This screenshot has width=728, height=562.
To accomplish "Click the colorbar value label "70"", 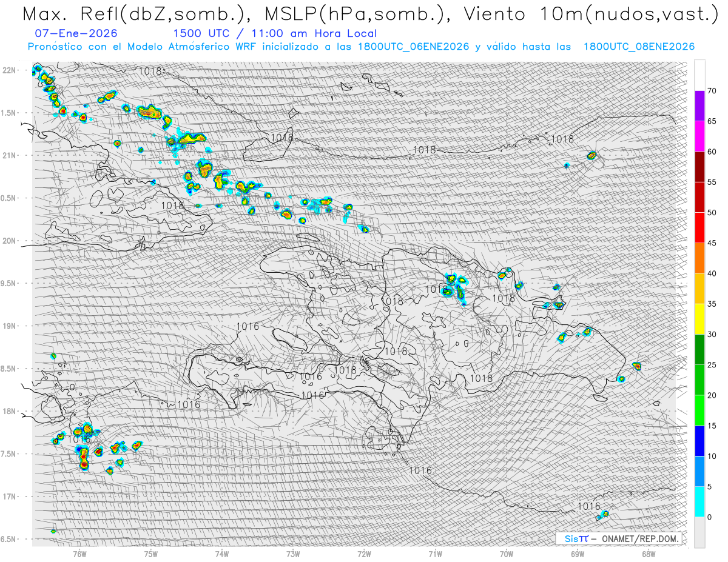I will coord(712,91).
